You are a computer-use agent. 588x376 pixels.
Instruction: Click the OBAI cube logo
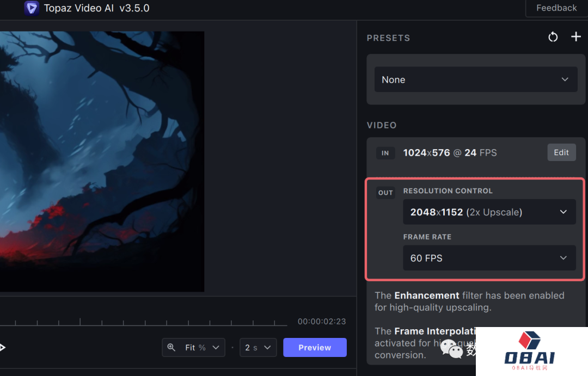530,341
